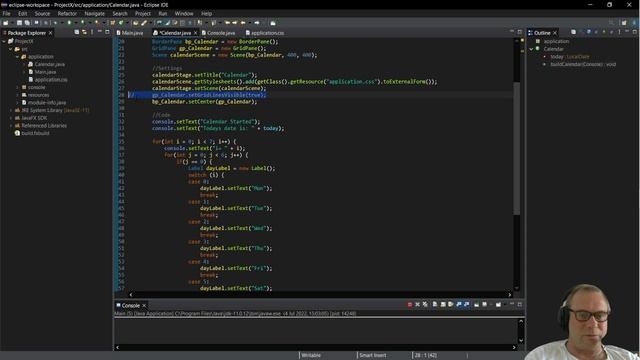This screenshot has width=640, height=360.
Task: Click the Display Selected Console icon
Action: [484, 304]
